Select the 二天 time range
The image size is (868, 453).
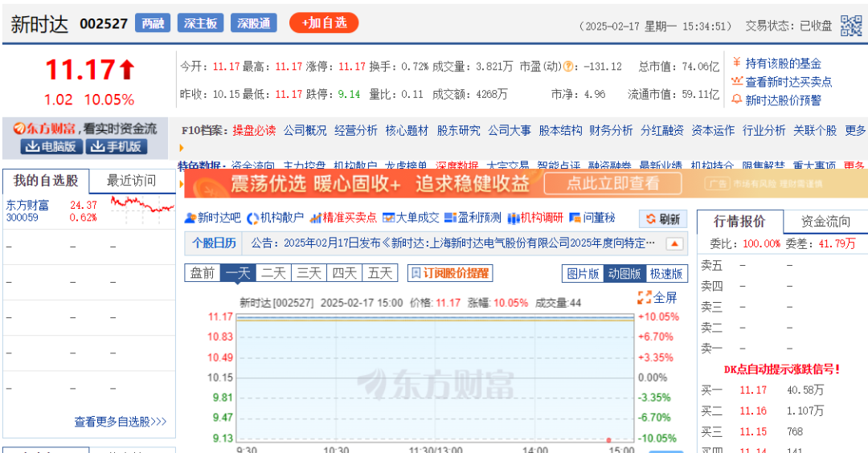tap(273, 273)
